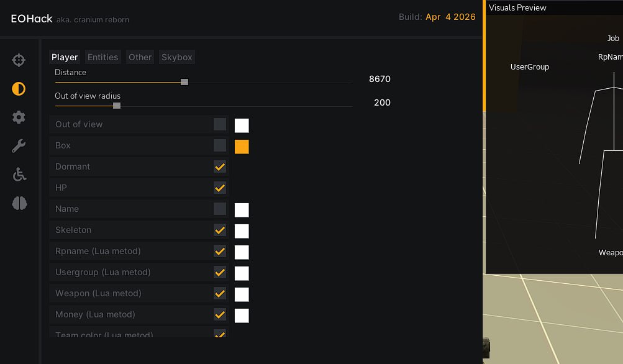Click the white Skeleton color swatch
The width and height of the screenshot is (623, 364).
(x=242, y=231)
